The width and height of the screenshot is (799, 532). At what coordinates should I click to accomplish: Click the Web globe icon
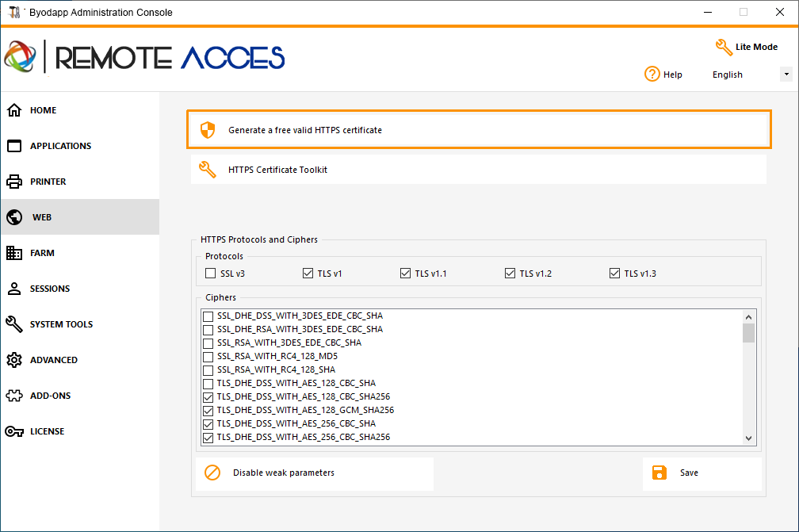pos(14,217)
